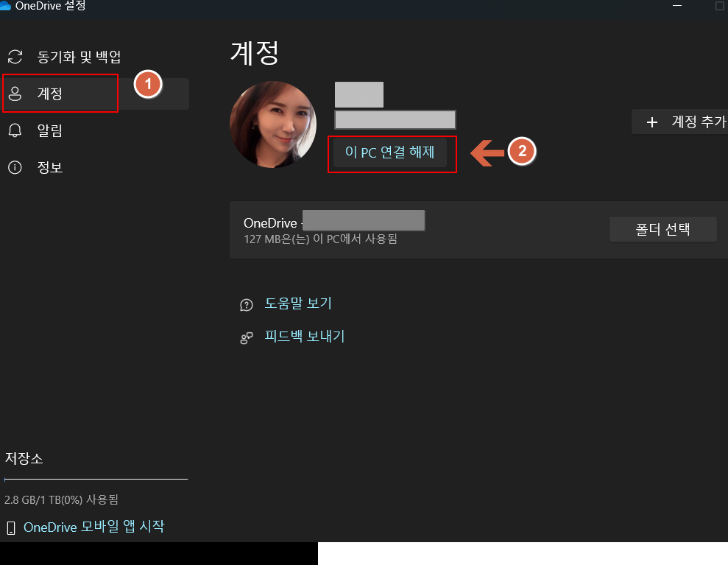Open the 정보 section
Screen dimensions: 728x565
tap(49, 167)
